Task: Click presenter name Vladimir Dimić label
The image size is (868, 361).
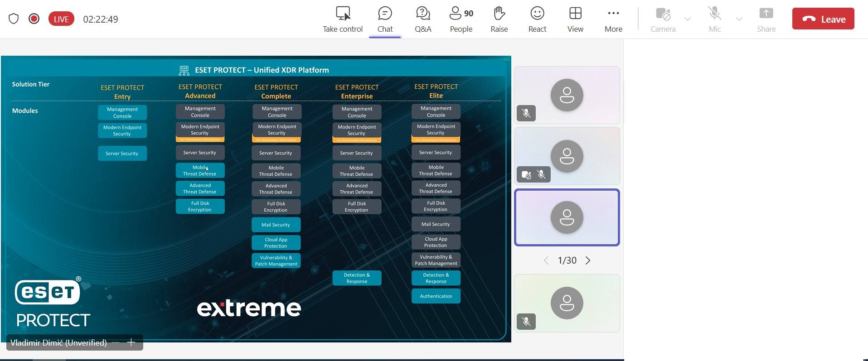Action: click(58, 342)
